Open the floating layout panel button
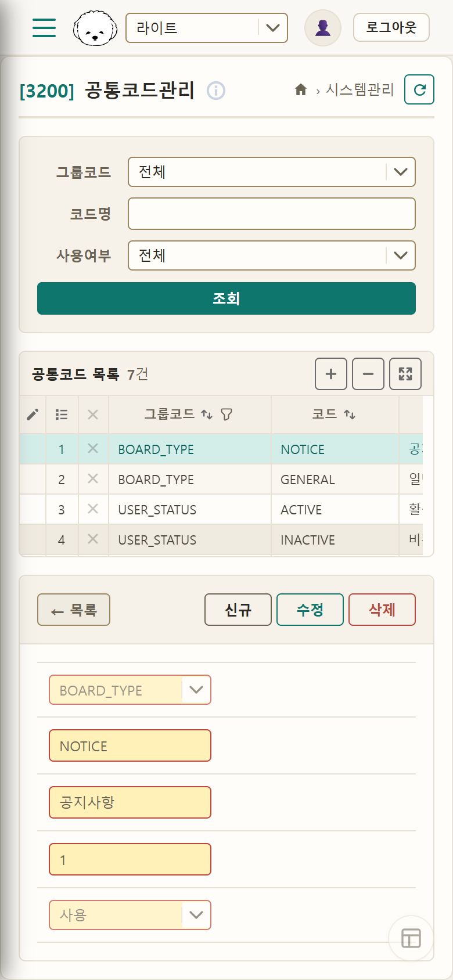The width and height of the screenshot is (453, 980). coord(411,938)
